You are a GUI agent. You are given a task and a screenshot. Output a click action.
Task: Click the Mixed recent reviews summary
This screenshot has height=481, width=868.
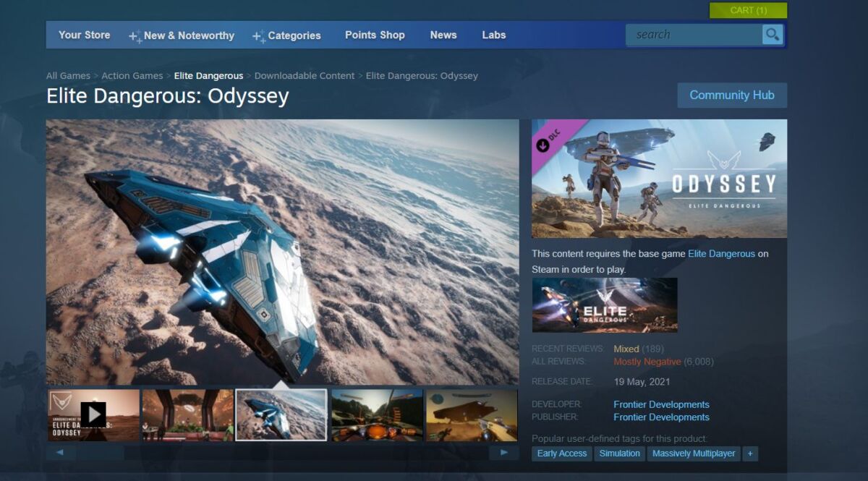pyautogui.click(x=626, y=349)
